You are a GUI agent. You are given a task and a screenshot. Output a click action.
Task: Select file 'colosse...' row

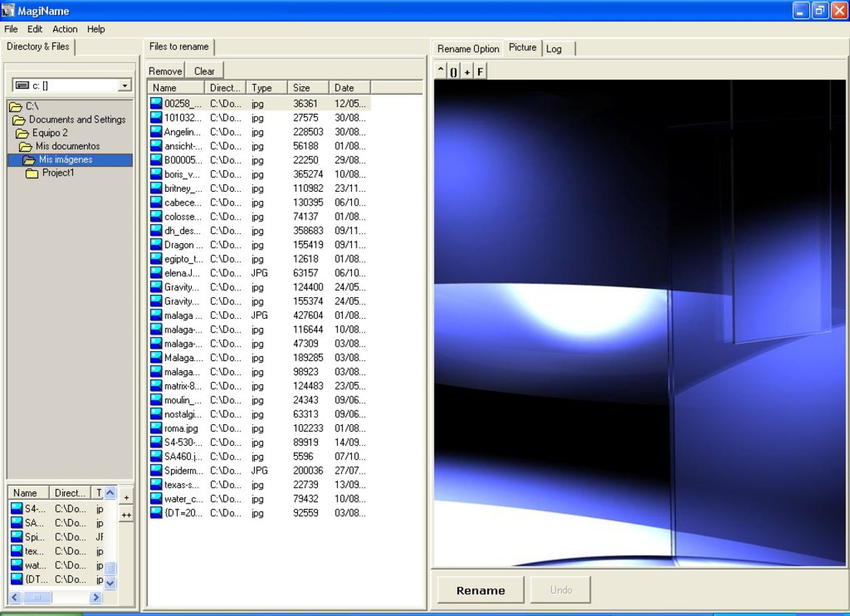[x=260, y=216]
